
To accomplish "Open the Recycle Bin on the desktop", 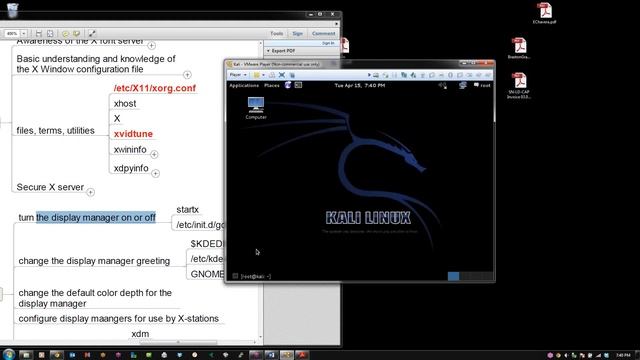I will (13, 10).
